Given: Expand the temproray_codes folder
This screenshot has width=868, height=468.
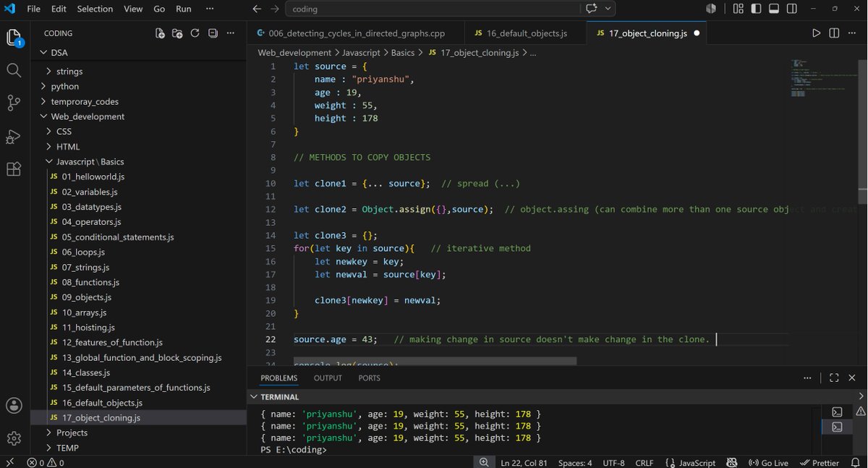Looking at the screenshot, I should (84, 101).
